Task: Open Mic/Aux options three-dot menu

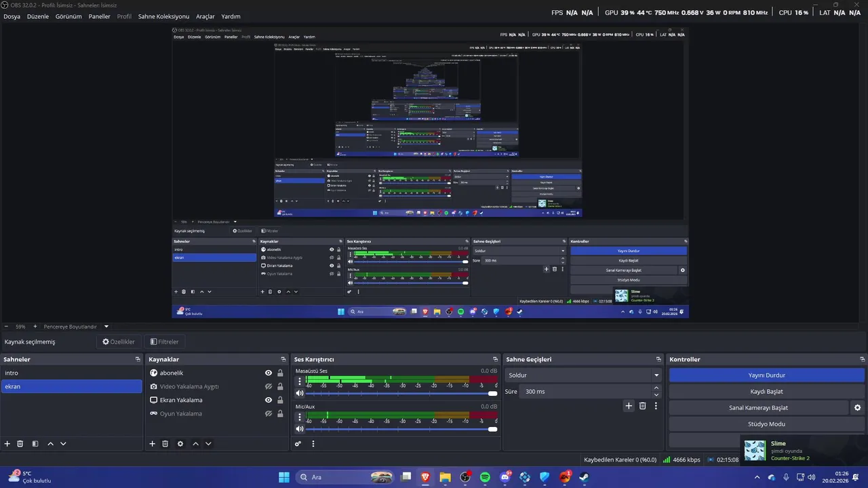Action: (x=300, y=418)
